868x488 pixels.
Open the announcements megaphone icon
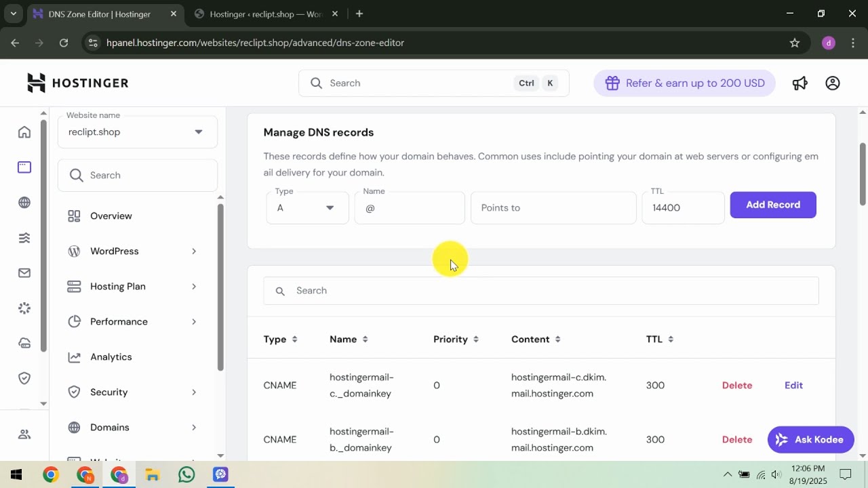click(x=800, y=83)
